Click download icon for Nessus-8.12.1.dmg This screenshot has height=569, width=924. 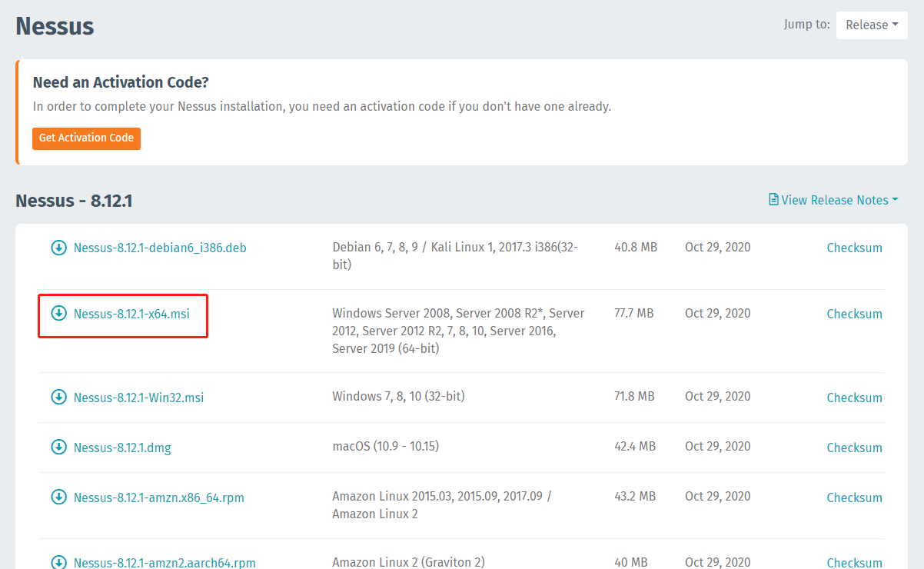pos(58,447)
